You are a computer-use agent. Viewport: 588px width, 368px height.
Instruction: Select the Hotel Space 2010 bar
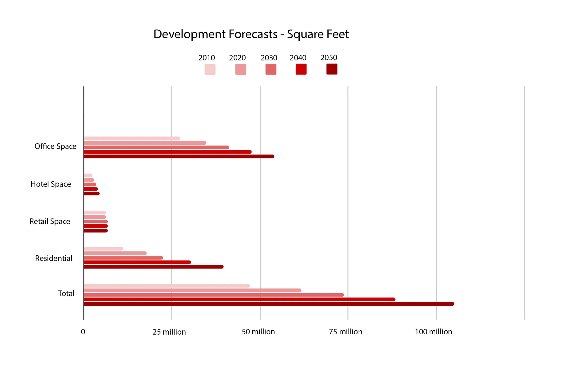pyautogui.click(x=88, y=175)
